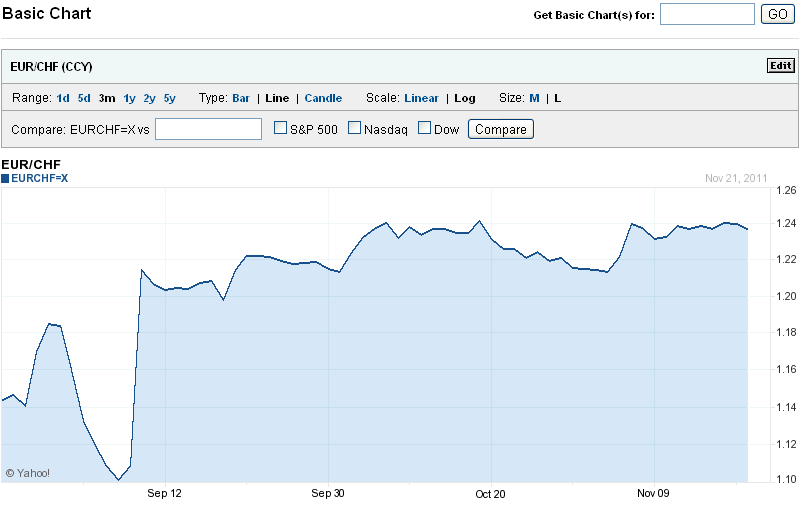Toggle the Nasdaq comparison checkbox
This screenshot has height=513, width=812.
[354, 128]
